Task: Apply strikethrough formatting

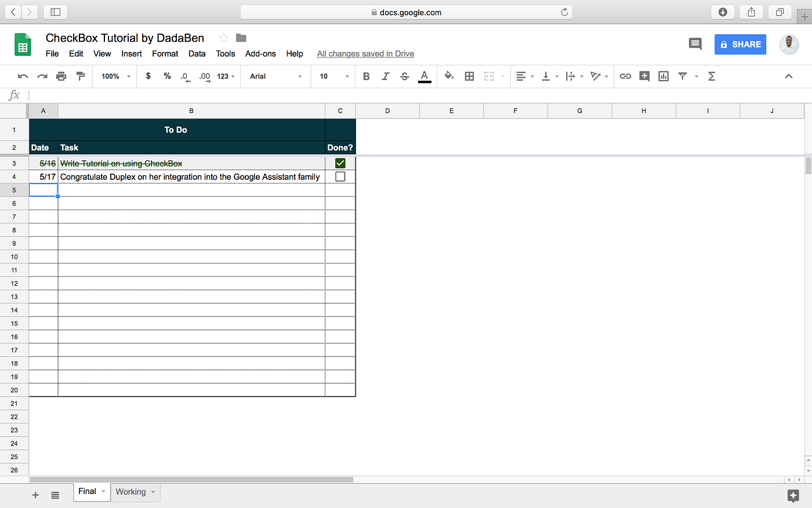Action: [405, 76]
